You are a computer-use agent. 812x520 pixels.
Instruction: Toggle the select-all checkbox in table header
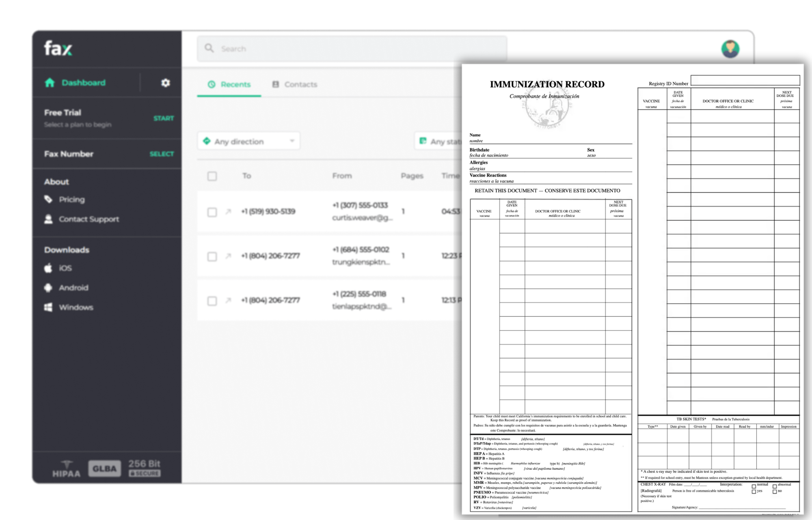click(x=212, y=176)
